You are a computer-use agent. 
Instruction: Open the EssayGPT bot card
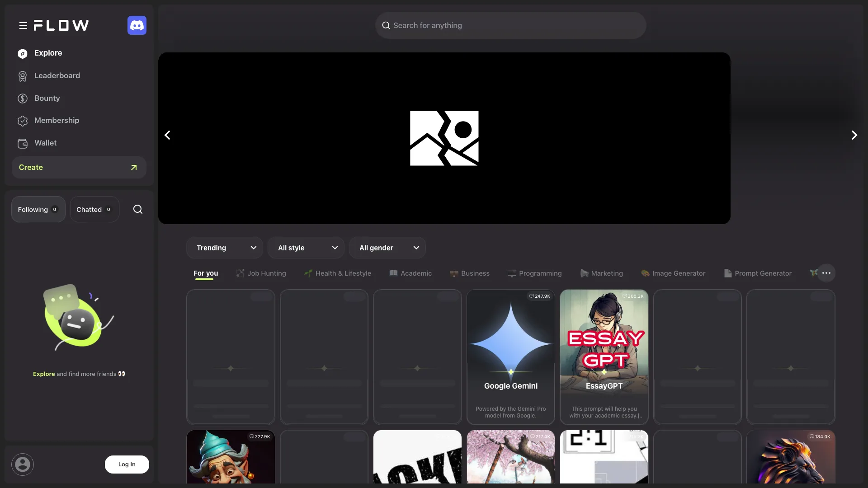pos(604,357)
